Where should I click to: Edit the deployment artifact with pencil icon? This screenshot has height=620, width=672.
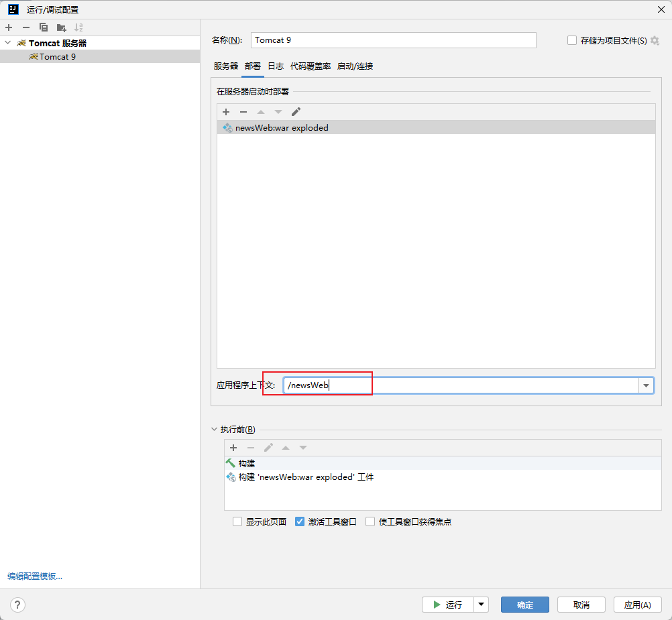pyautogui.click(x=296, y=112)
